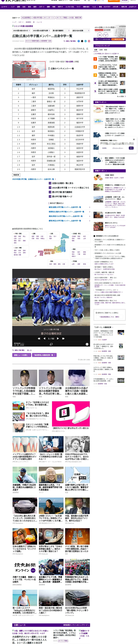Open the ヨミドクター nav item

pyautogui.click(x=107, y=7)
